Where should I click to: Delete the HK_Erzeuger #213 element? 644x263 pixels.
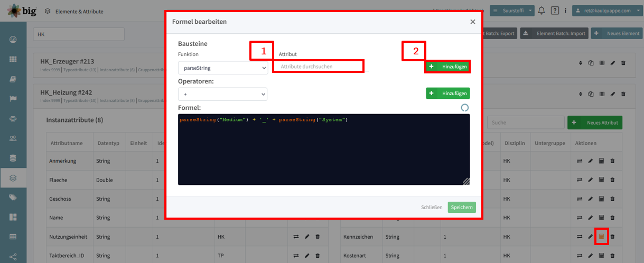point(623,63)
